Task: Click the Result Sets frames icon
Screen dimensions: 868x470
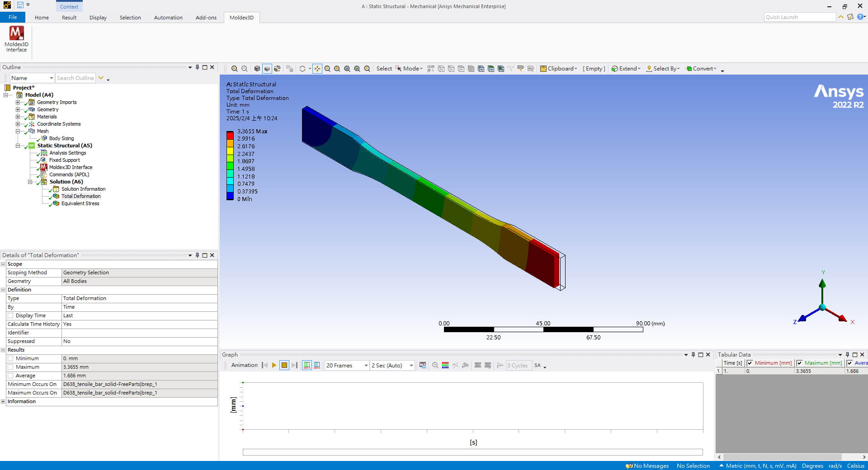Action: (x=317, y=365)
